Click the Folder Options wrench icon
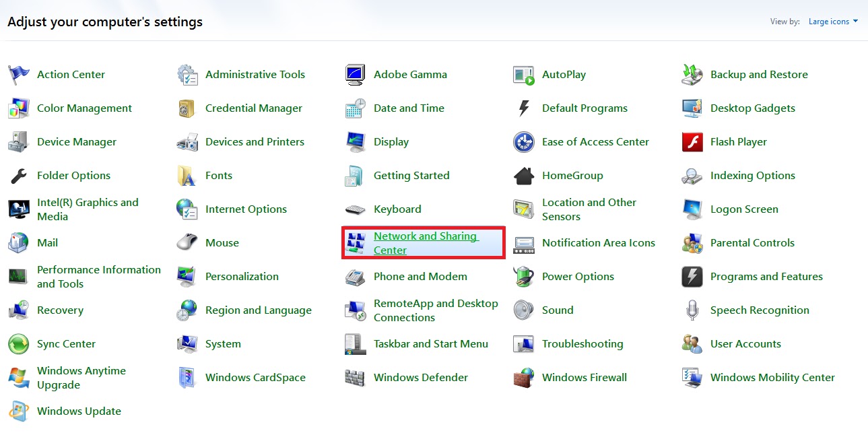This screenshot has height=437, width=868. (19, 176)
